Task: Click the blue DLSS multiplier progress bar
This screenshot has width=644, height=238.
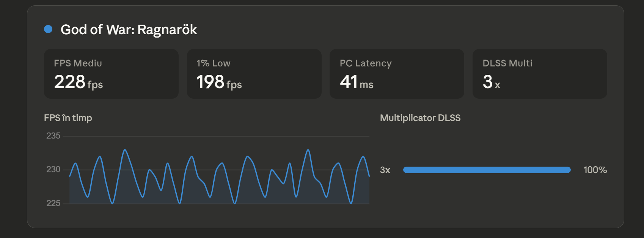Action: (x=487, y=170)
